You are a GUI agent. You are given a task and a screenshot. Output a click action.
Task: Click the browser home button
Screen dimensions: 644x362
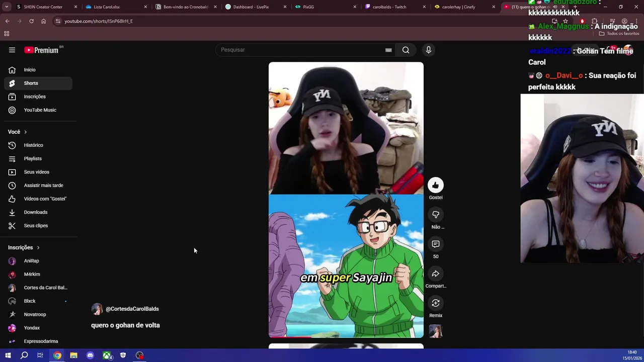(43, 21)
